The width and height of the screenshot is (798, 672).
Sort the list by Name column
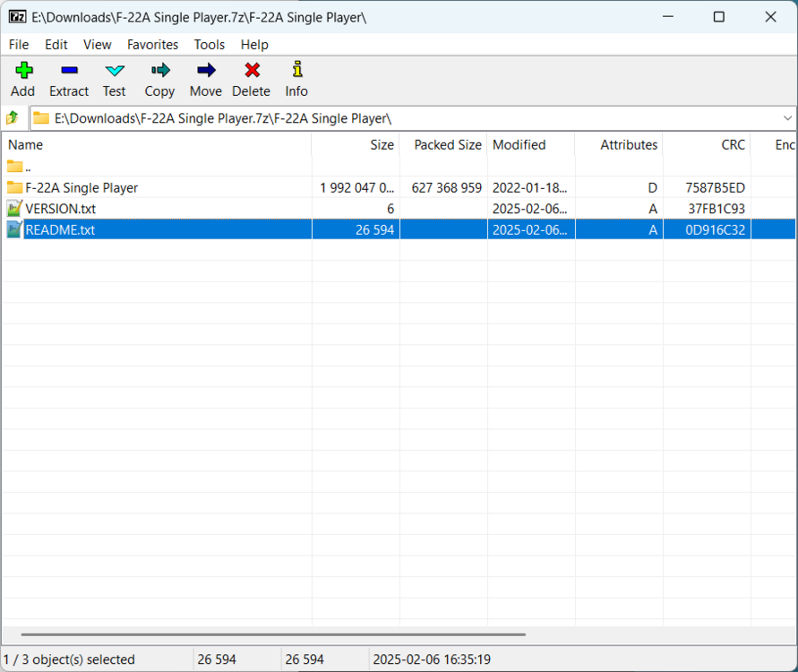(x=25, y=145)
